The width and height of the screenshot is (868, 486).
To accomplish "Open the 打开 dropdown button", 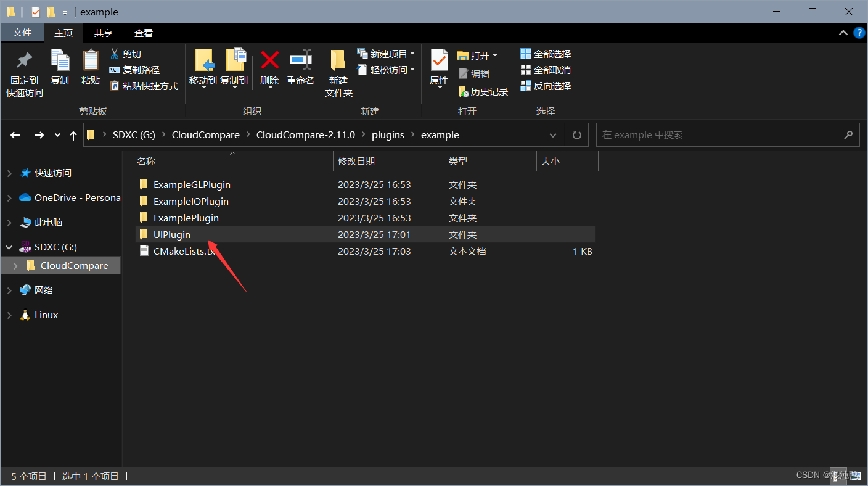I will [x=477, y=56].
